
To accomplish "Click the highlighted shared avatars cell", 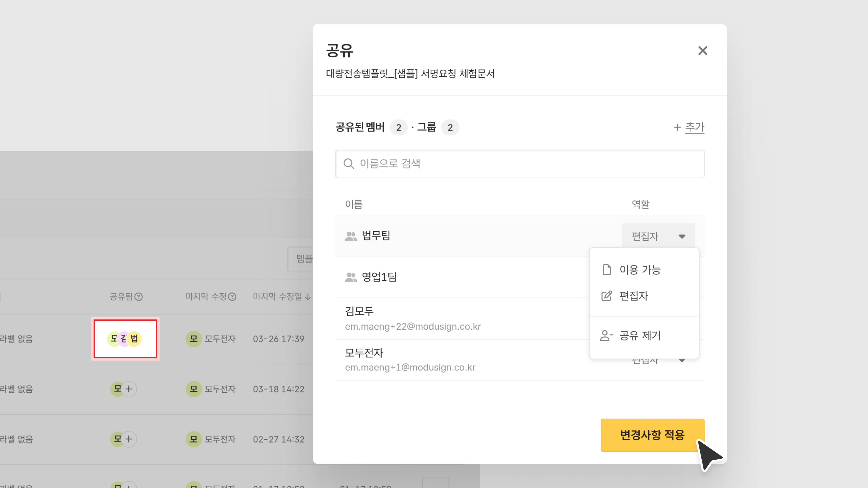I will click(125, 338).
